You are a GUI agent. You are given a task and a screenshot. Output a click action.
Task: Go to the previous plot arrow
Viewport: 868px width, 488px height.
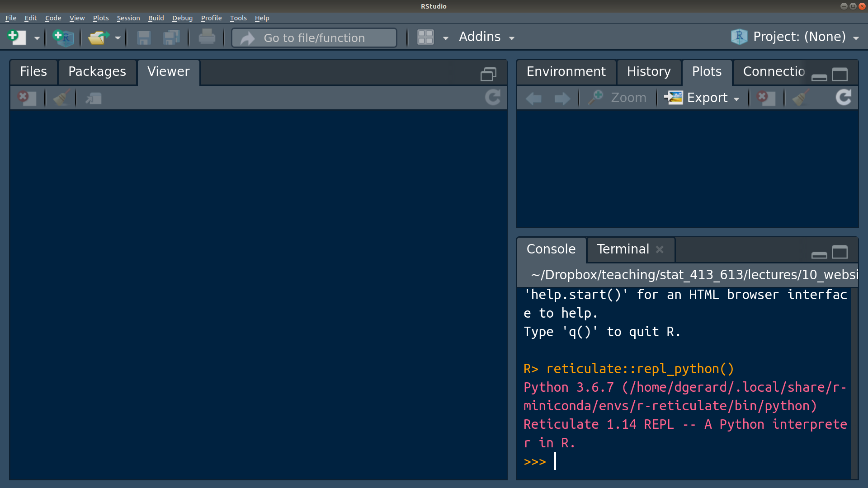click(x=533, y=98)
